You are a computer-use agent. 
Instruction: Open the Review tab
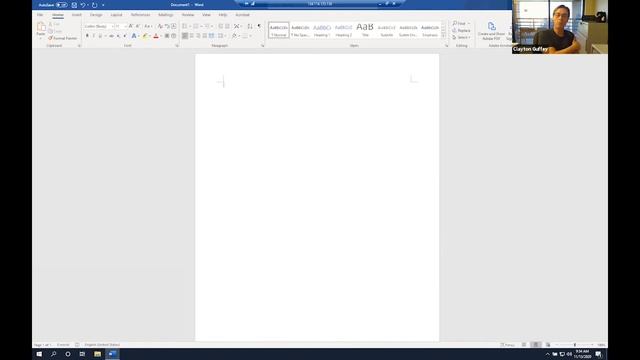pos(188,15)
